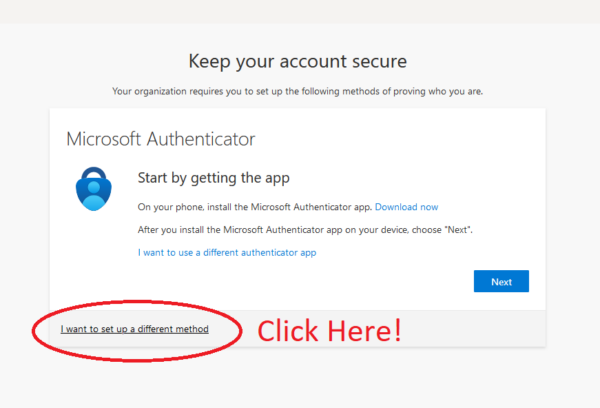Click the Your organization requires subtitle text
Image resolution: width=600 pixels, height=408 pixels.
(297, 91)
